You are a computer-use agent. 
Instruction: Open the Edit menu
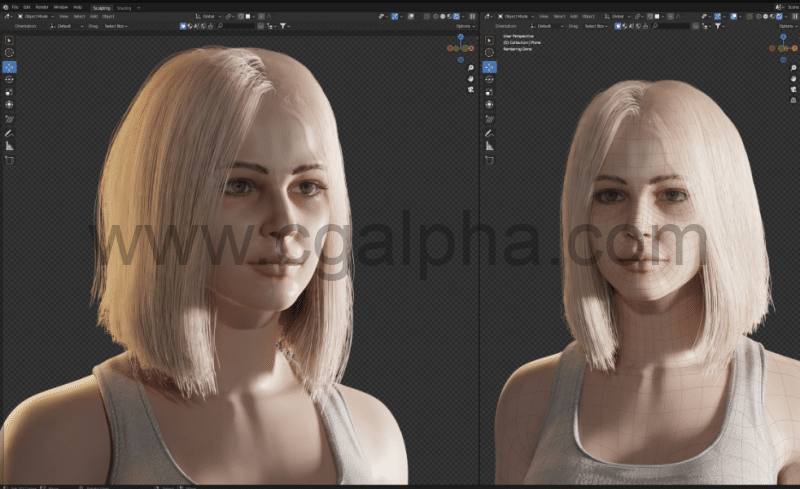click(27, 7)
